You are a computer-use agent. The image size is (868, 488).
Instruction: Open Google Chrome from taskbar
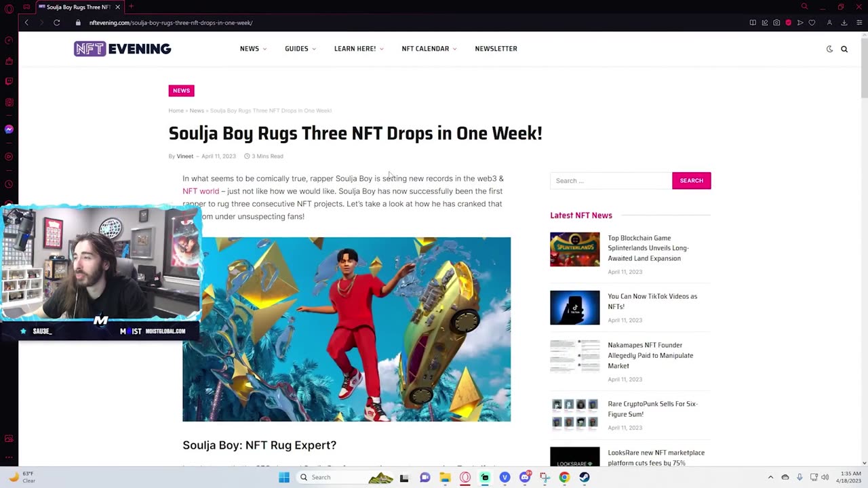coord(564,477)
